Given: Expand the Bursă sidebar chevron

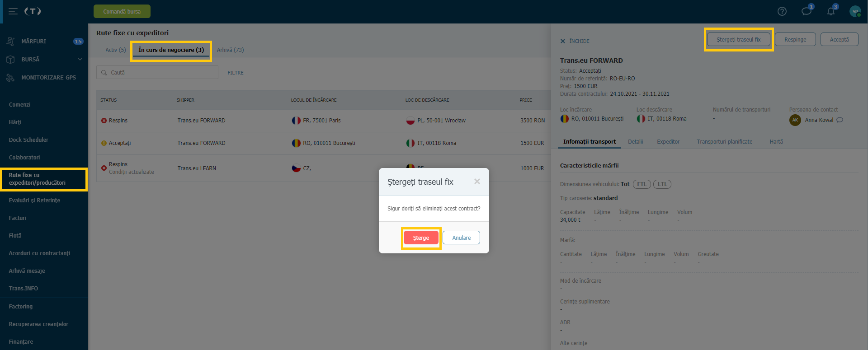Looking at the screenshot, I should [80, 59].
